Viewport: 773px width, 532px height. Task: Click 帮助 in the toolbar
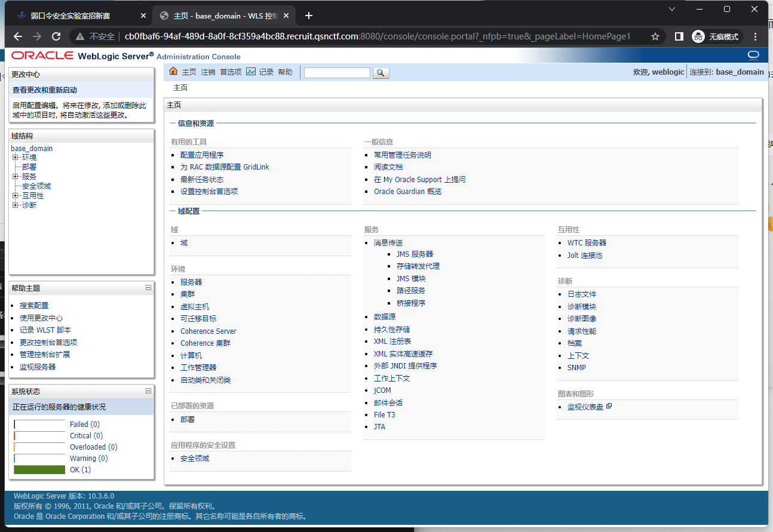point(285,72)
